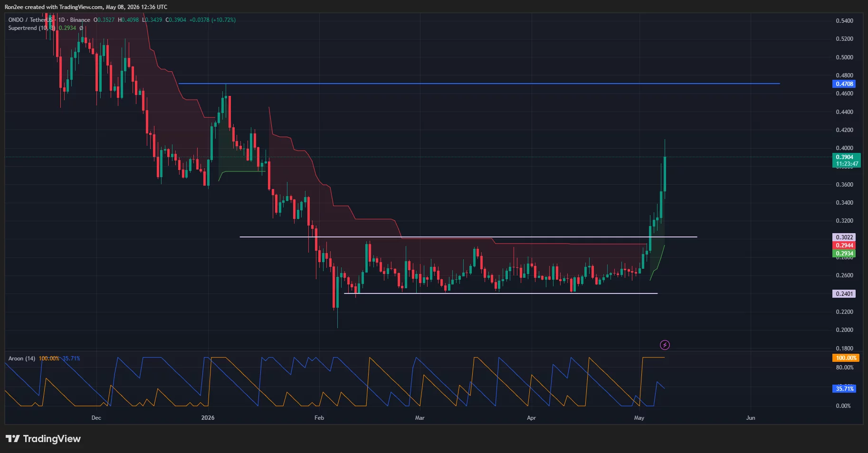Click the 0.3600 price axis tick
The width and height of the screenshot is (868, 453).
click(x=844, y=185)
